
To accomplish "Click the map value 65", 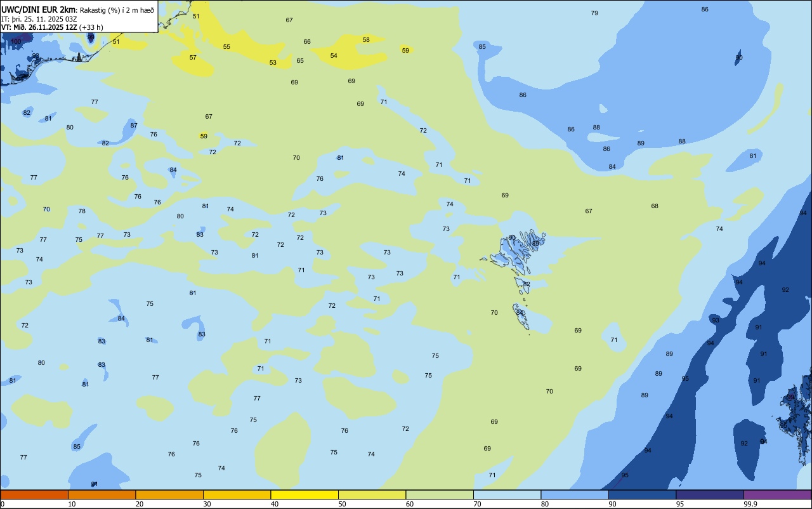I will 300,61.
